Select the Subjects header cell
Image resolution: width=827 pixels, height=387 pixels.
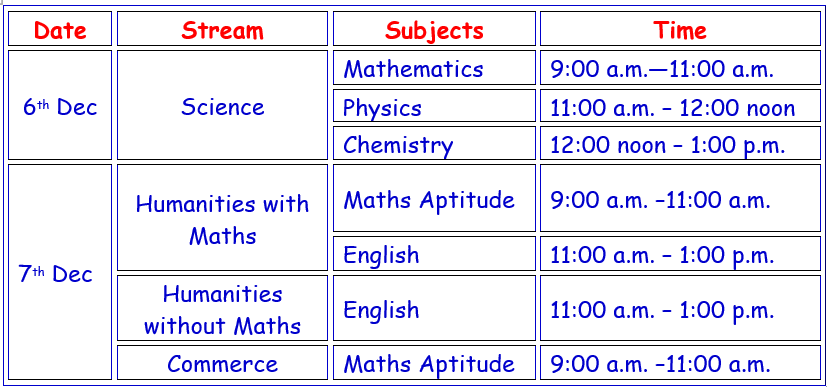tap(434, 28)
